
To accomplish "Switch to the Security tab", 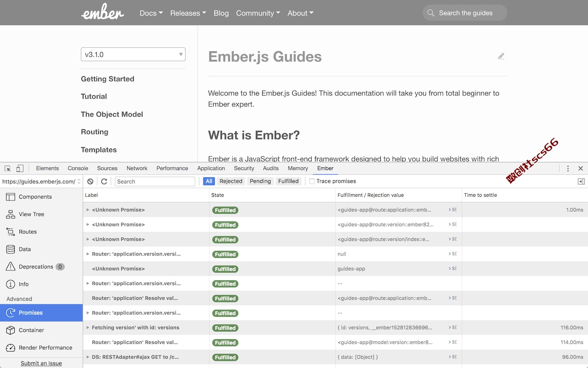I will click(244, 168).
